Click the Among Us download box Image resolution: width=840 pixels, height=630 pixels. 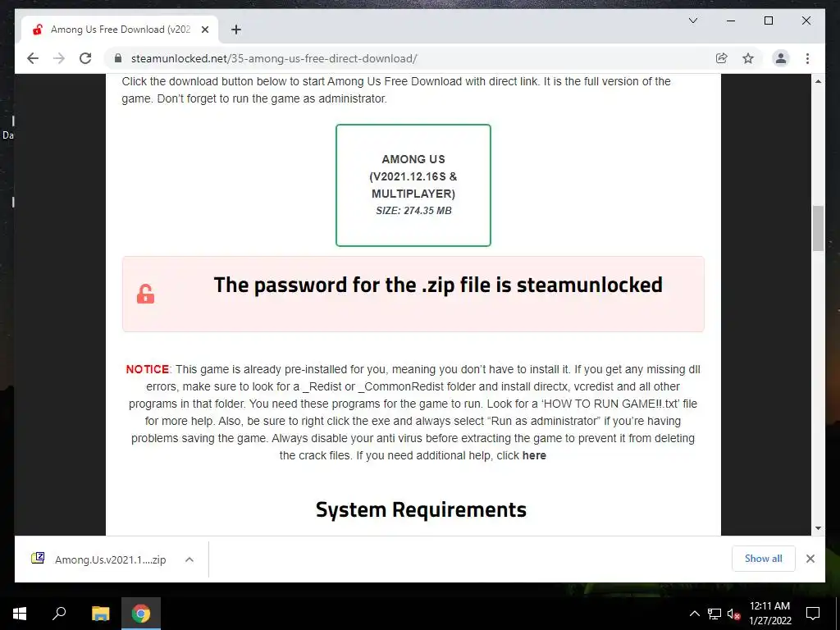tap(413, 185)
